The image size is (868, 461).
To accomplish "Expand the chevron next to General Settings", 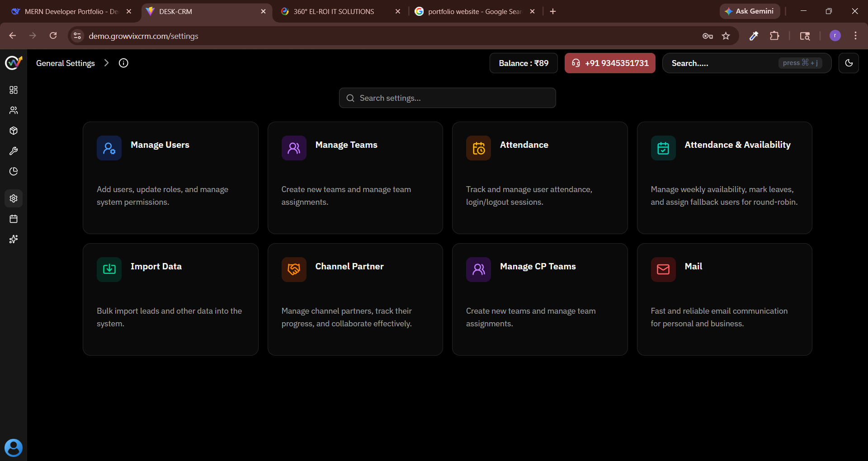I will 106,63.
